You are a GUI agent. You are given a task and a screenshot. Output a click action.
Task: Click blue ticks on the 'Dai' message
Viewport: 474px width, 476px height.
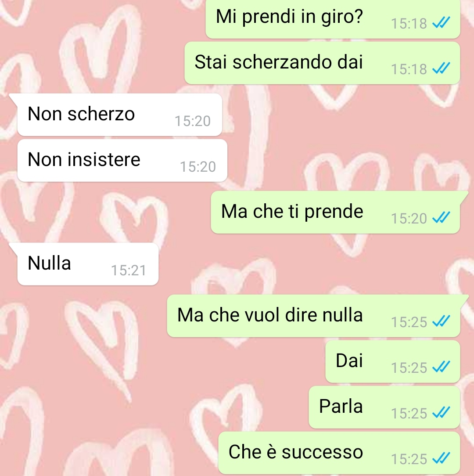tap(441, 367)
